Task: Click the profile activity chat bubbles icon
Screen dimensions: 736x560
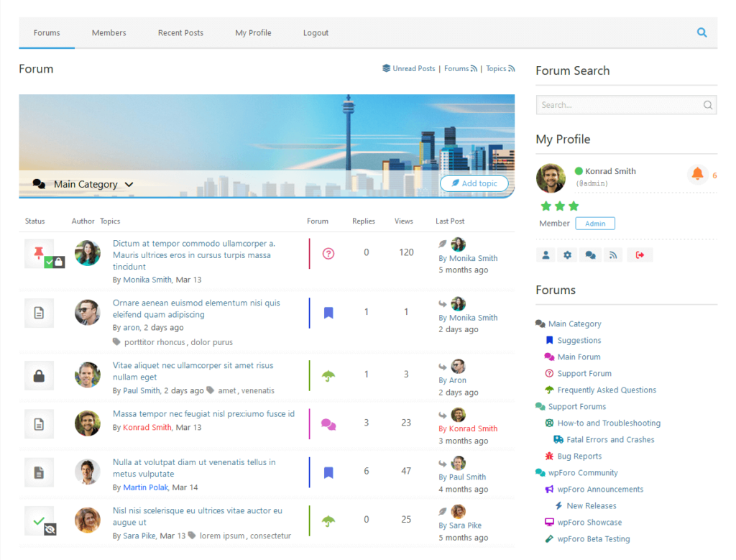Action: pos(591,255)
